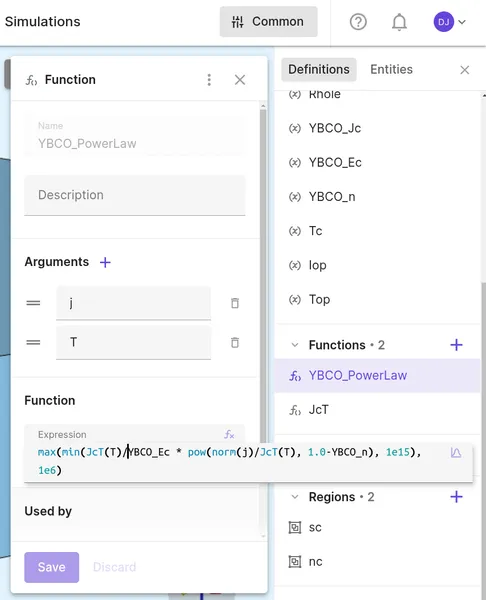Viewport: 486px width, 600px height.
Task: Click the region icon beside sc
Action: click(x=295, y=528)
